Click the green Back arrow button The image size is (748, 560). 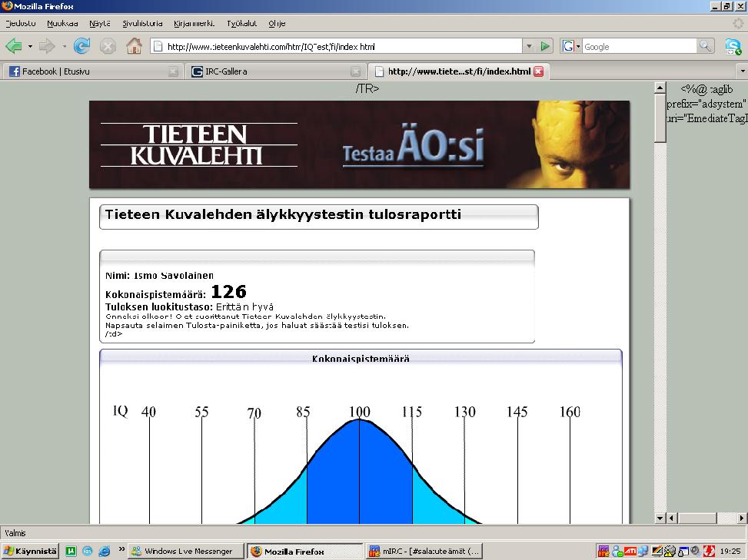(x=14, y=46)
